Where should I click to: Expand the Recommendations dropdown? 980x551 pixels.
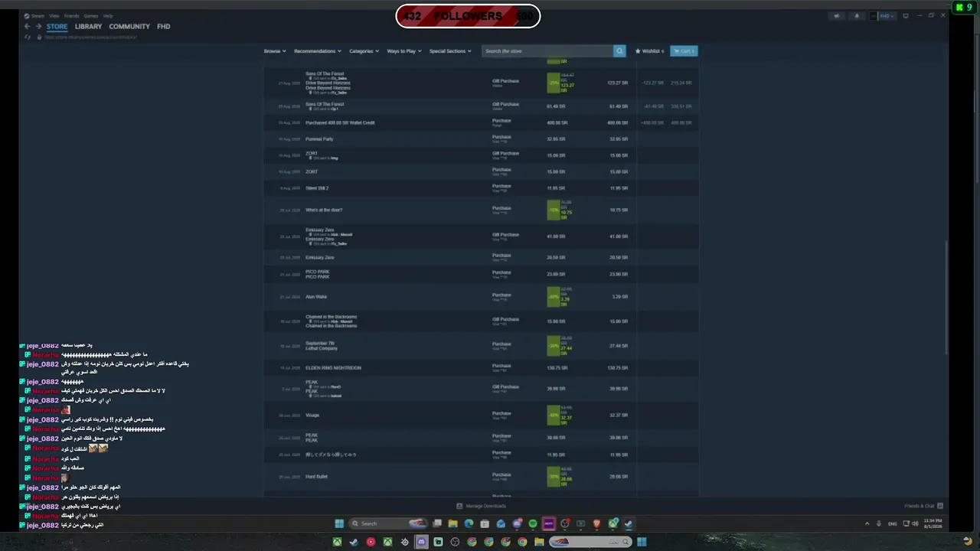(x=317, y=51)
